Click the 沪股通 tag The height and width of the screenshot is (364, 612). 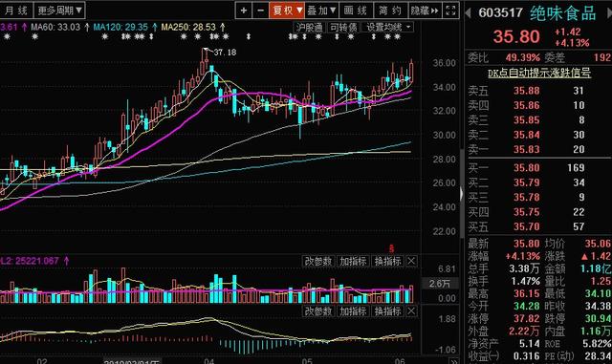(x=309, y=28)
